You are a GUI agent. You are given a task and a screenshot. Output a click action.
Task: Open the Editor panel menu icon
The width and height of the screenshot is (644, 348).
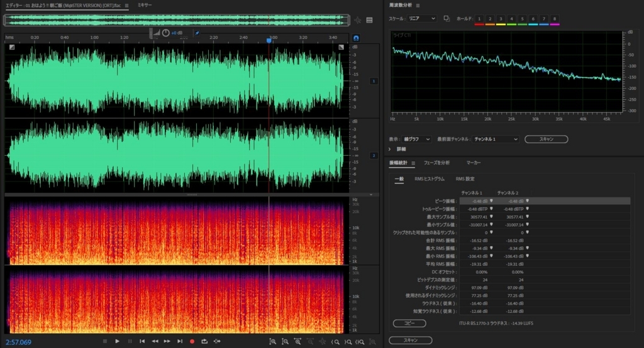[x=126, y=6]
